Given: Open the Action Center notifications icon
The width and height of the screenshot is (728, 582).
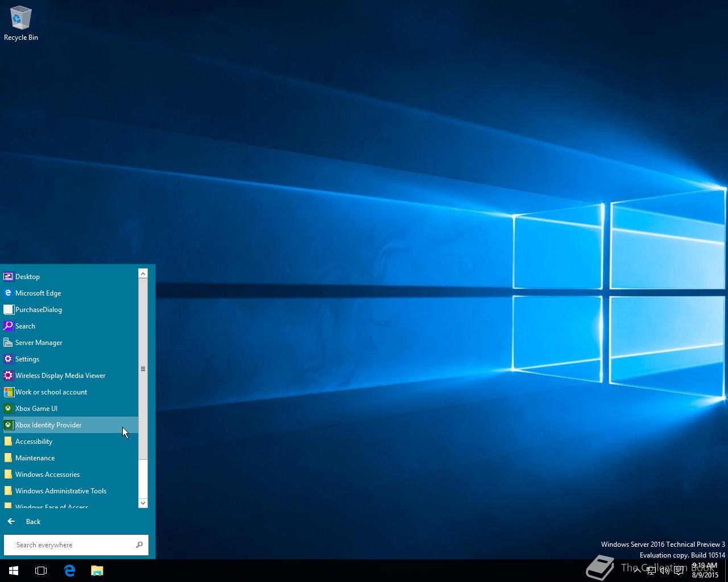Looking at the screenshot, I should (679, 571).
